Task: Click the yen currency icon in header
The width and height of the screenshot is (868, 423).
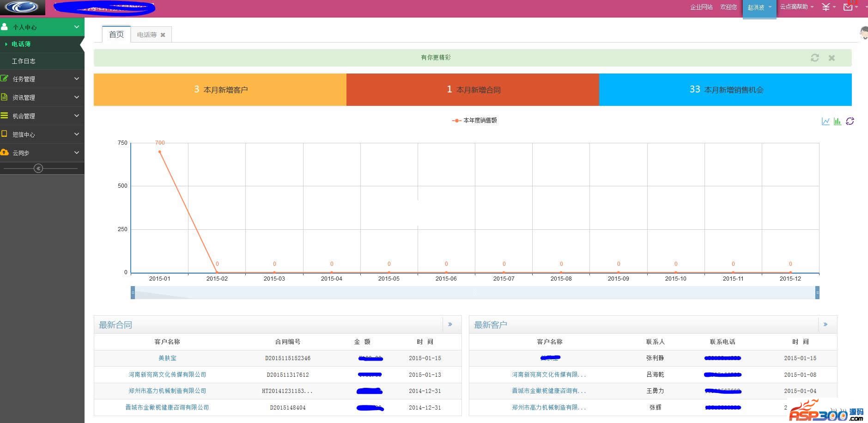Action: click(x=826, y=7)
